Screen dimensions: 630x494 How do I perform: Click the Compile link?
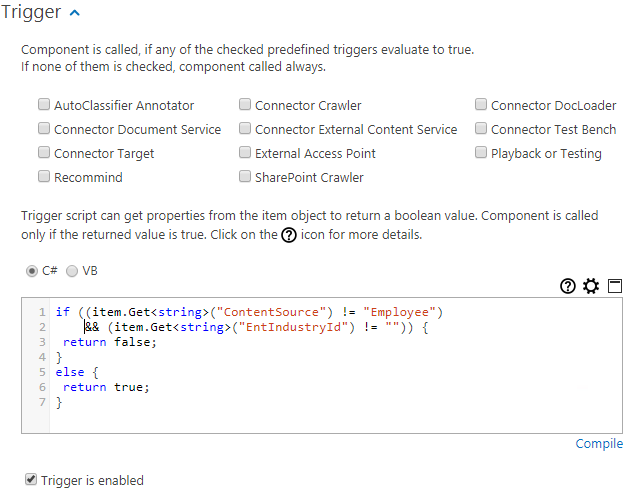tap(599, 444)
